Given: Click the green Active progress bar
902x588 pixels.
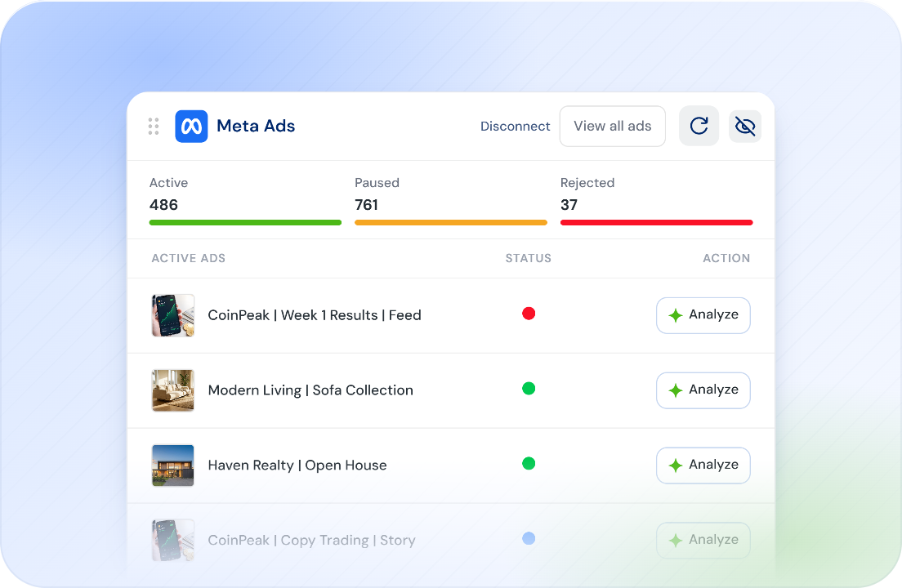Looking at the screenshot, I should [x=245, y=222].
